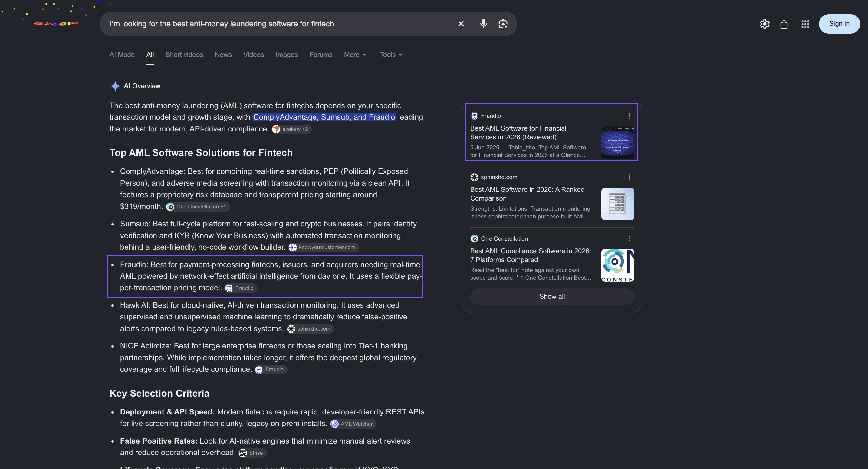Open the settings gear icon
868x469 pixels.
click(x=764, y=24)
